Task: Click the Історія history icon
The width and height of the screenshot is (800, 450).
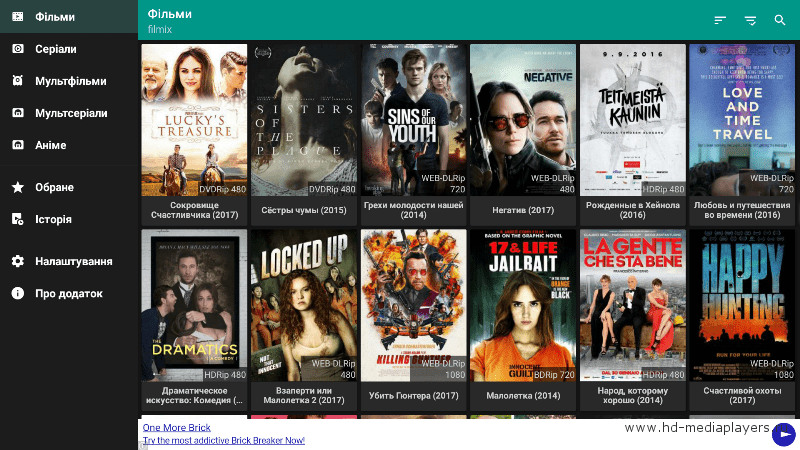Action: point(18,219)
